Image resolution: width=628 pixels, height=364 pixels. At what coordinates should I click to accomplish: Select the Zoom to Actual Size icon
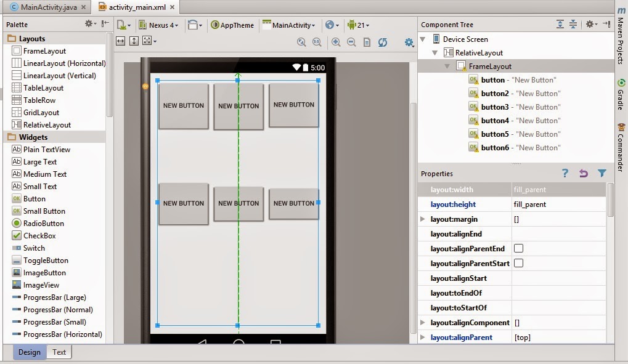pos(317,42)
